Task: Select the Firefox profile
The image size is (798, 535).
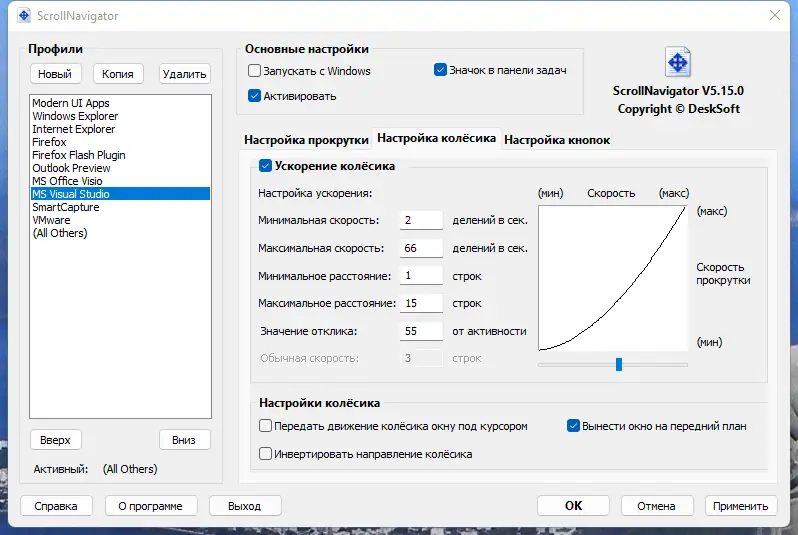Action: click(x=120, y=142)
